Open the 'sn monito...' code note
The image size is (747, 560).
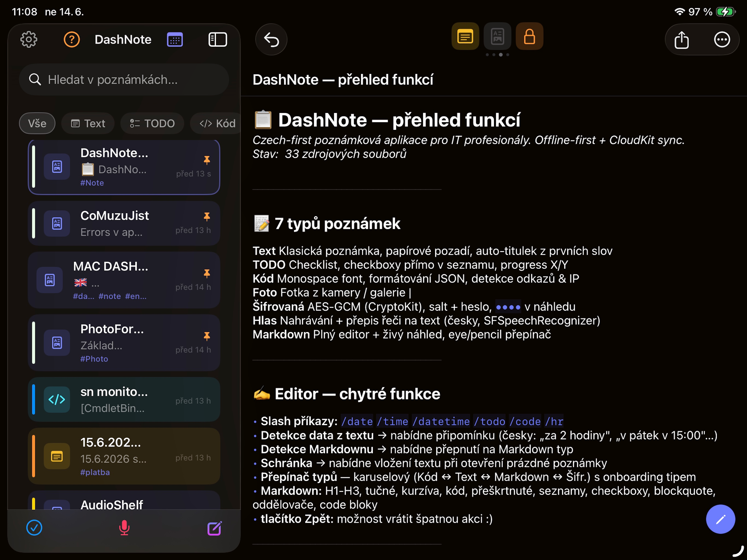(x=124, y=399)
